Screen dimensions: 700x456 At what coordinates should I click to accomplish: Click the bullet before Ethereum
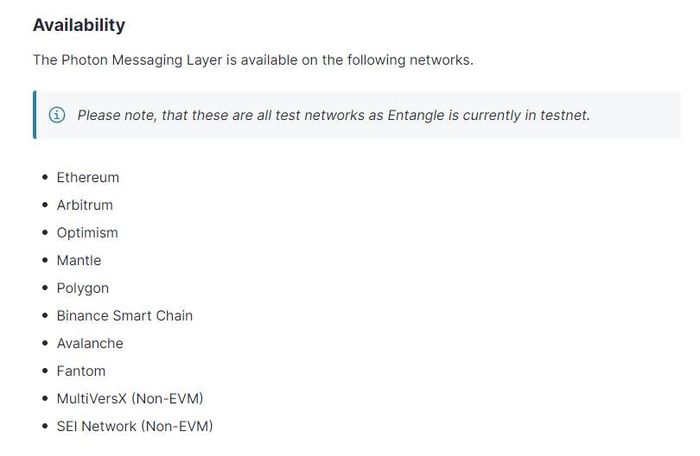coord(45,177)
